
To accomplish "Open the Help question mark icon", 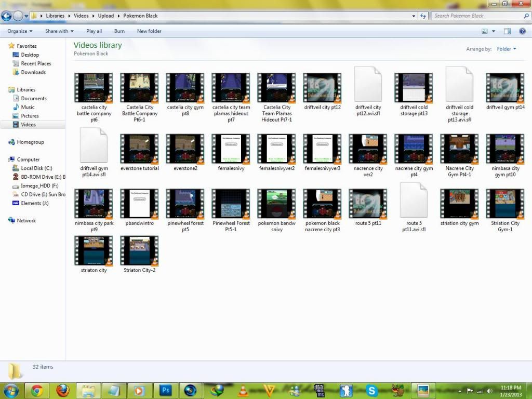I will click(523, 31).
